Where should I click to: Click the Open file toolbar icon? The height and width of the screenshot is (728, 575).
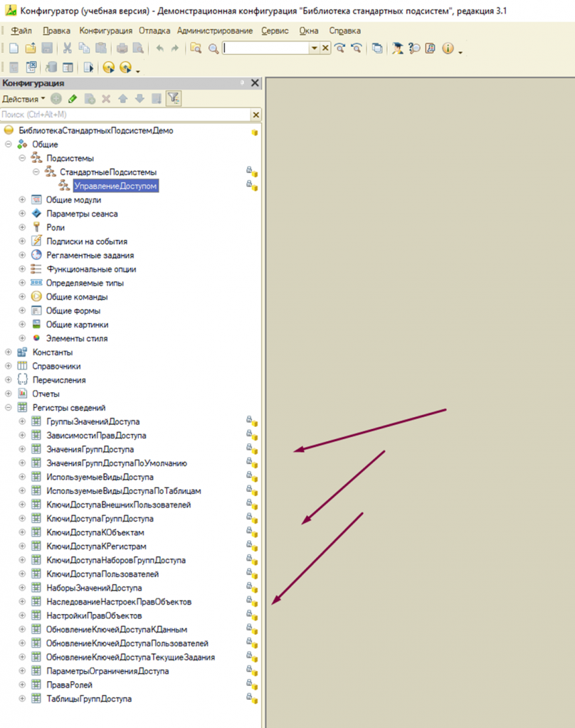point(31,48)
